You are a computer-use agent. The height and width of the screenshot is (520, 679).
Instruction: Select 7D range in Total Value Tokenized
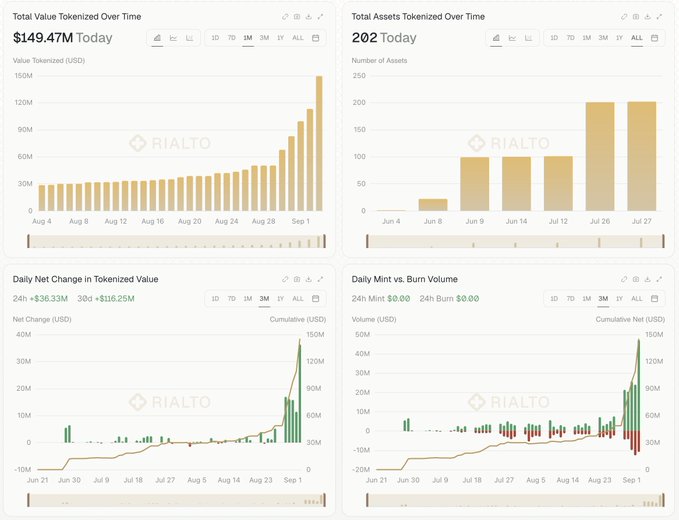[x=232, y=38]
